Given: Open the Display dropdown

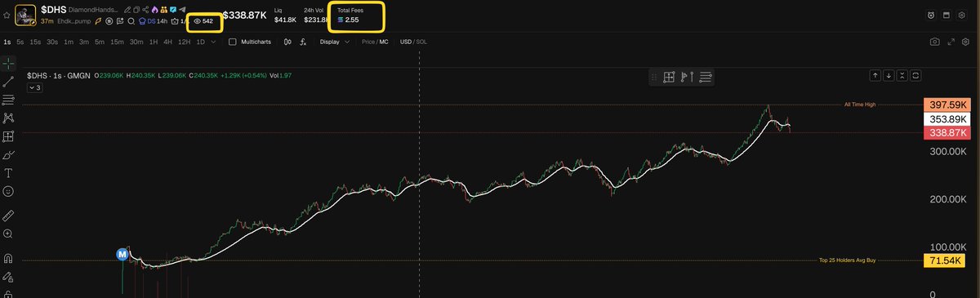Looking at the screenshot, I should tap(335, 42).
